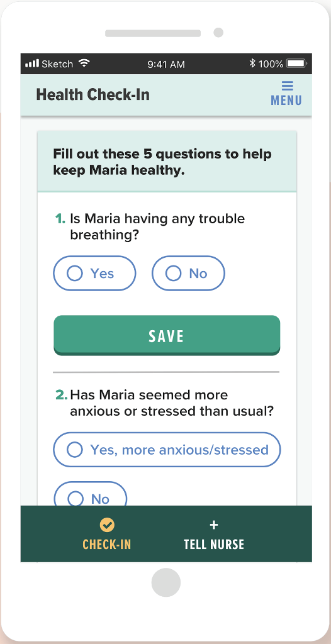The image size is (331, 644).
Task: Choose Yes, more anxious/stressed option
Action: [167, 450]
